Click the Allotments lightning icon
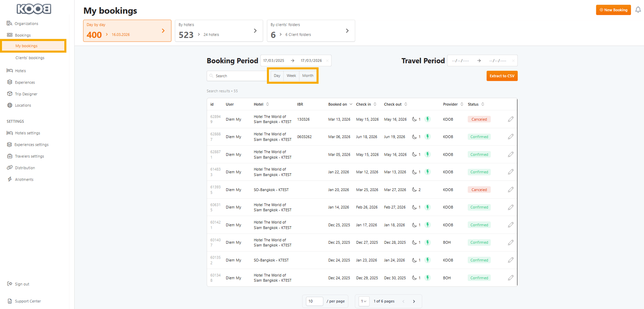 pyautogui.click(x=10, y=179)
